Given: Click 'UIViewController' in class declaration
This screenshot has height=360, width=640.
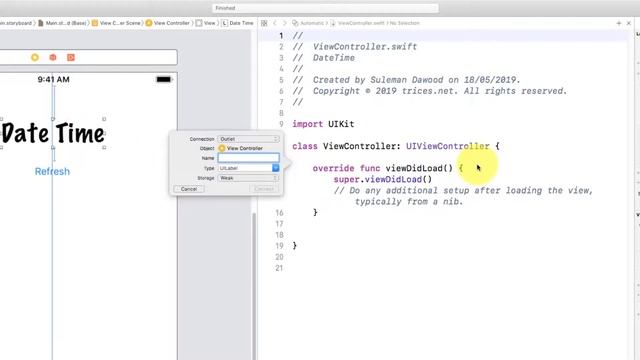Looking at the screenshot, I should tap(447, 146).
